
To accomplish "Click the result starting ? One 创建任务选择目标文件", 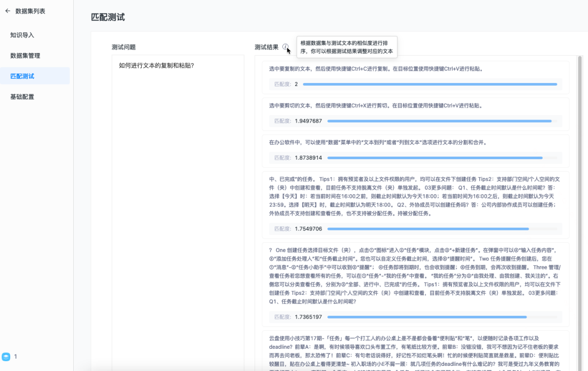I will click(x=415, y=276).
